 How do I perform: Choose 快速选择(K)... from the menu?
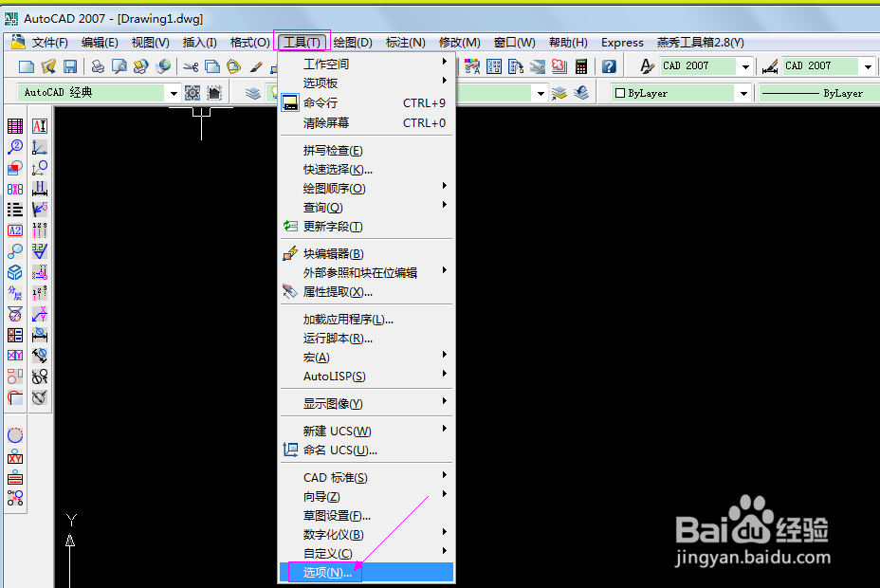[367, 170]
